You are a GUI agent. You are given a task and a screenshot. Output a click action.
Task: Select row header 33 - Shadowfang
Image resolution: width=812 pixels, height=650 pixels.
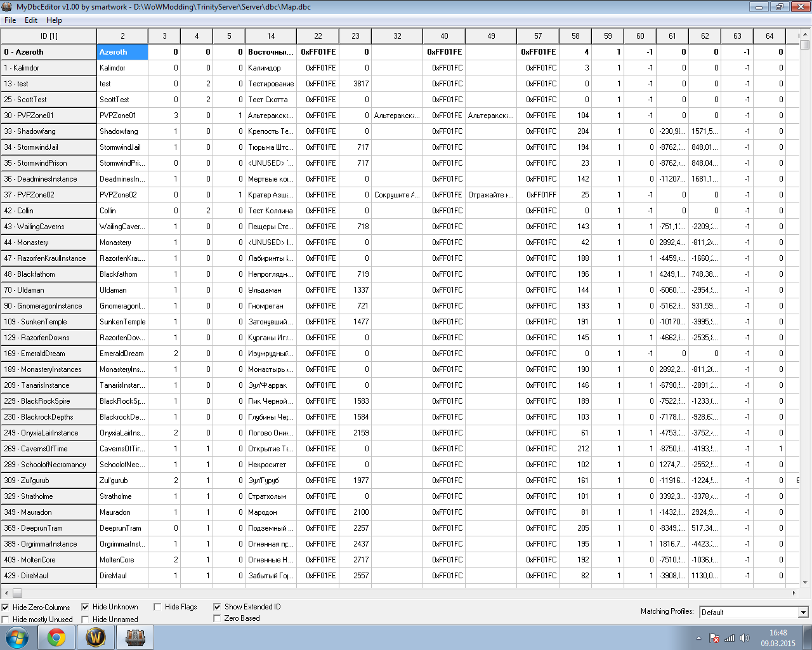tap(49, 131)
